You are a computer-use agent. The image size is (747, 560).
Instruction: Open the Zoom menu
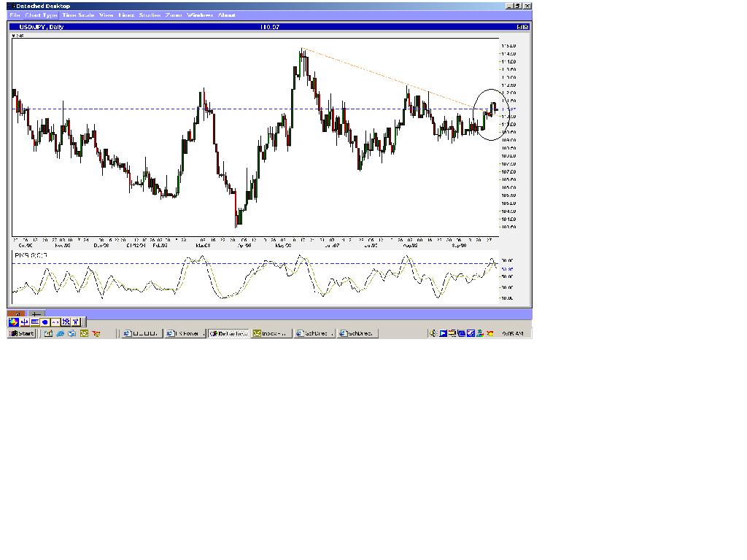174,15
